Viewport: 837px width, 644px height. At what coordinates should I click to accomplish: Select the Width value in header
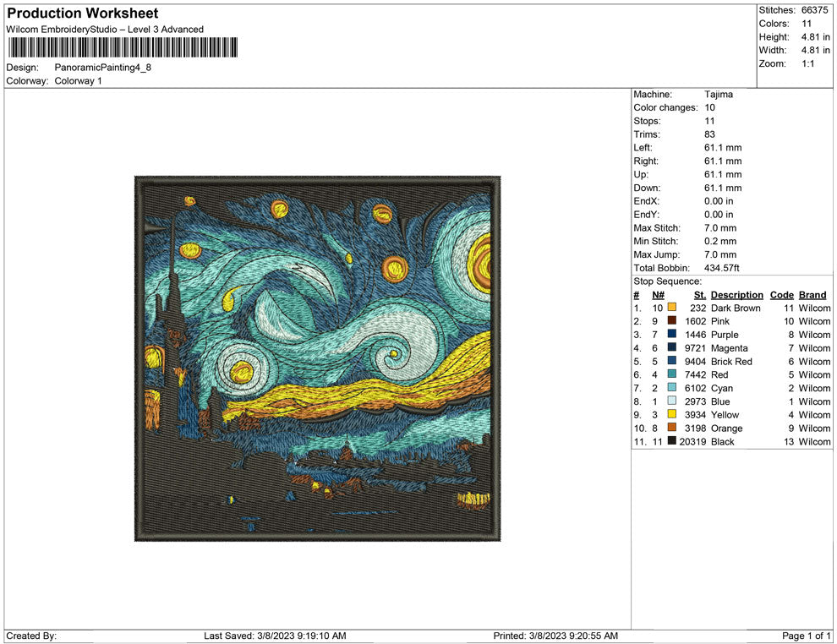[x=815, y=50]
